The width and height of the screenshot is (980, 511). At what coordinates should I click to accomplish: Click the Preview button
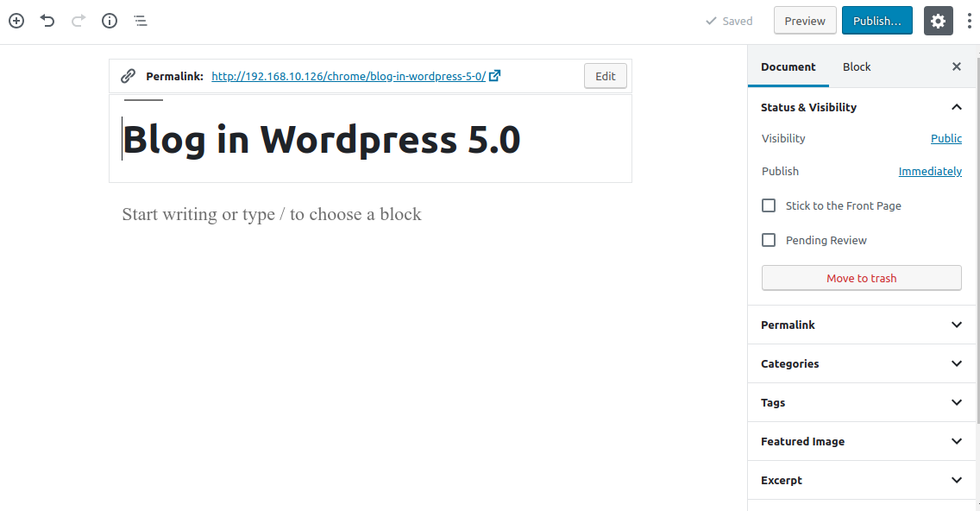tap(805, 21)
